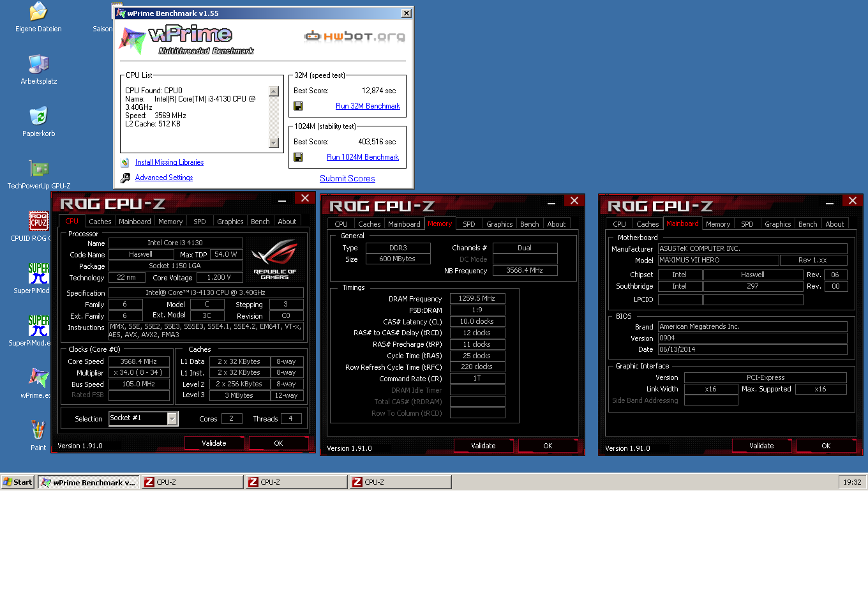Click Multiplier x 34.0 ( 8 - 34 ) field
The height and width of the screenshot is (606, 868).
pyautogui.click(x=139, y=373)
